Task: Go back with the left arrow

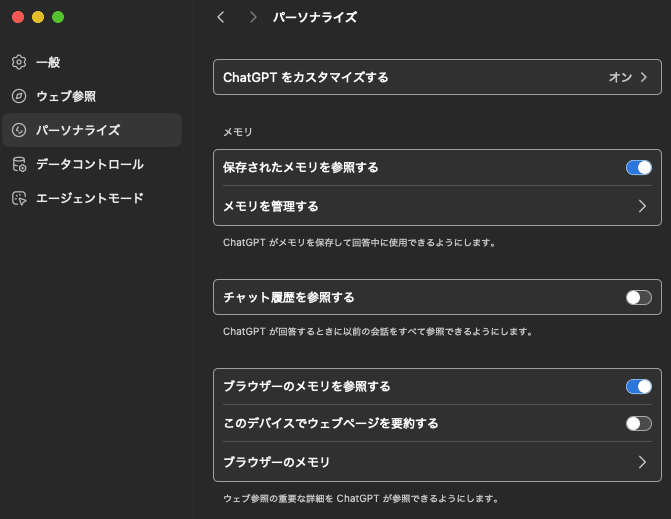Action: tap(221, 17)
